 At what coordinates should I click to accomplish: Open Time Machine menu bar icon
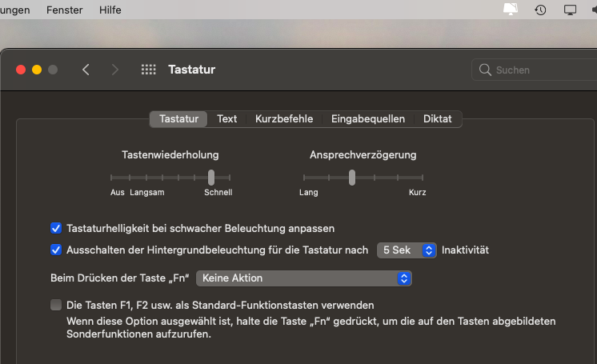(540, 10)
